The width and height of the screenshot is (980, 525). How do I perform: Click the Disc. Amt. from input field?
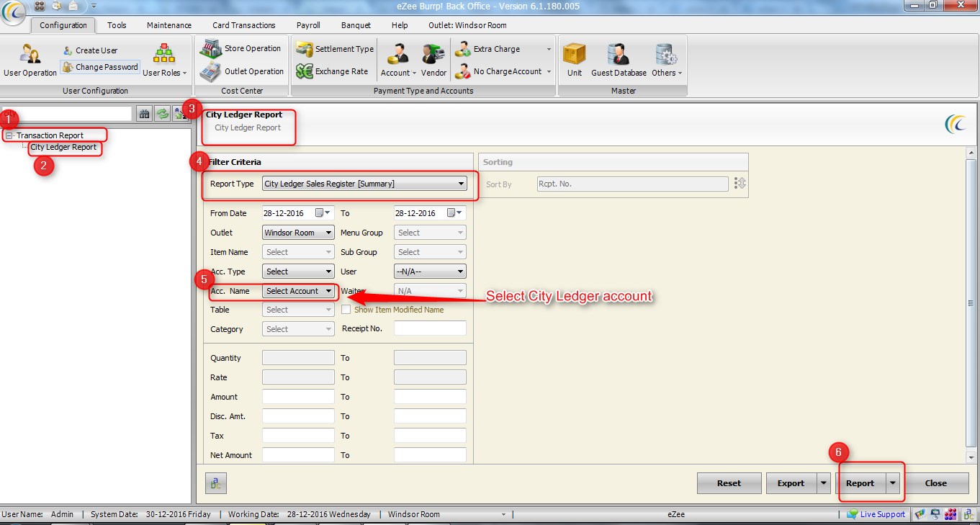(298, 416)
